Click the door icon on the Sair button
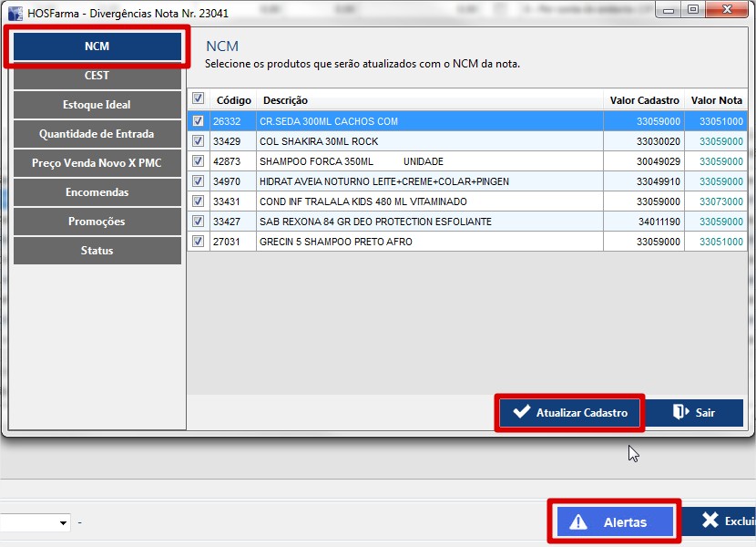Screen dimensions: 756x547 point(680,412)
